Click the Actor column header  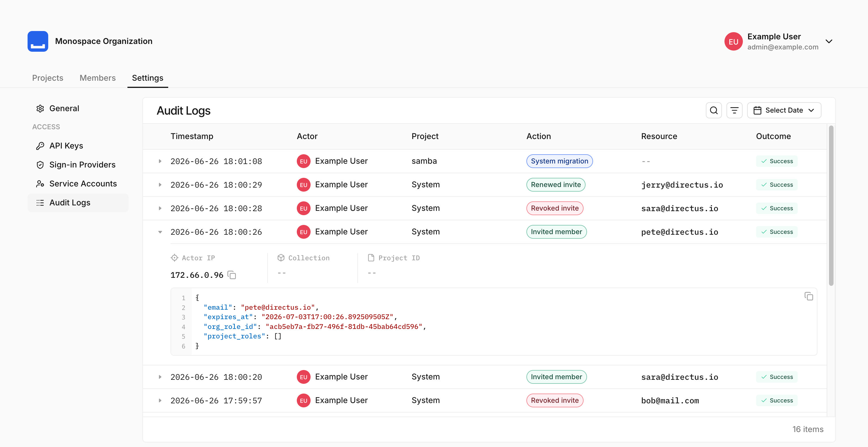[307, 136]
